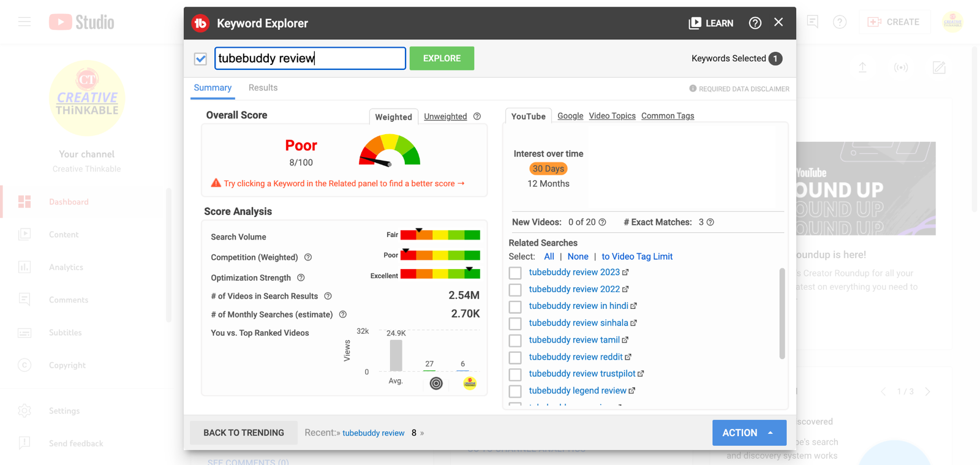Go to previous card with left chevron

(x=883, y=391)
